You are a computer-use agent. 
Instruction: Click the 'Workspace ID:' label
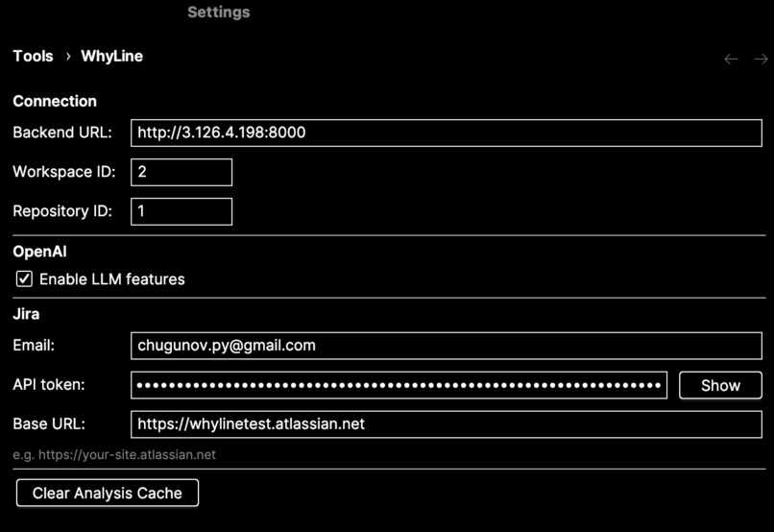coord(64,172)
